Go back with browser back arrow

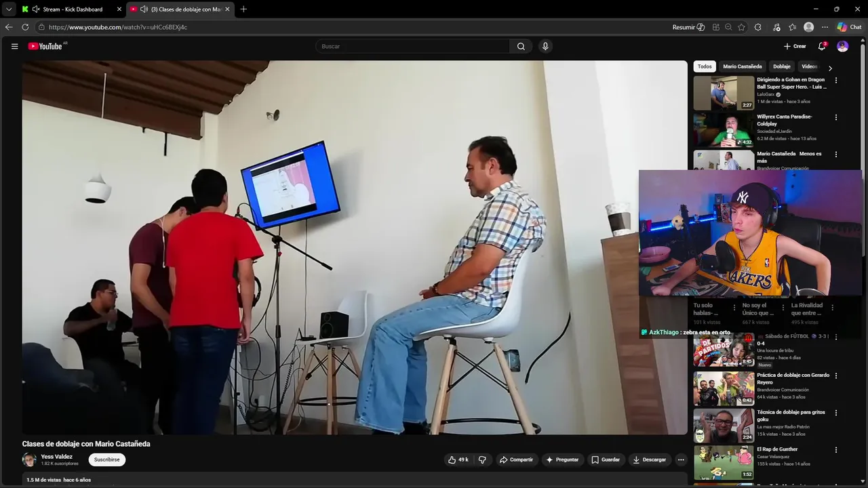coord(9,27)
